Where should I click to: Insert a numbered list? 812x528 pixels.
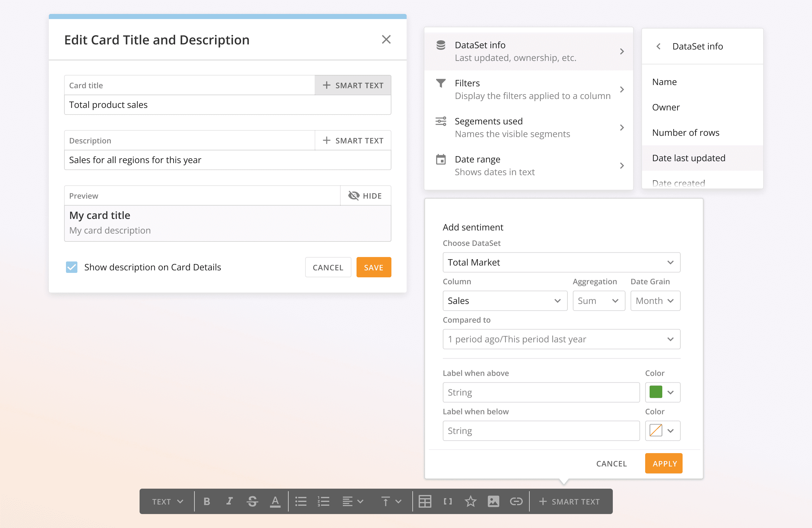tap(324, 501)
